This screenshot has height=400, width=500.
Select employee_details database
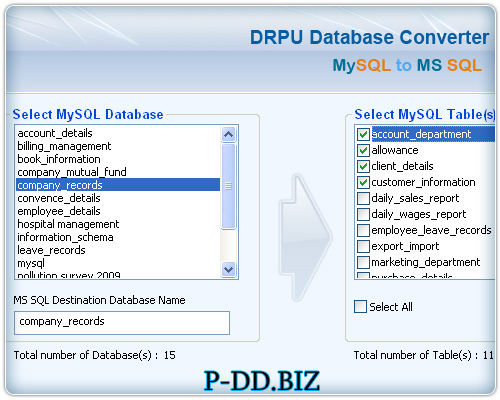coord(118,211)
